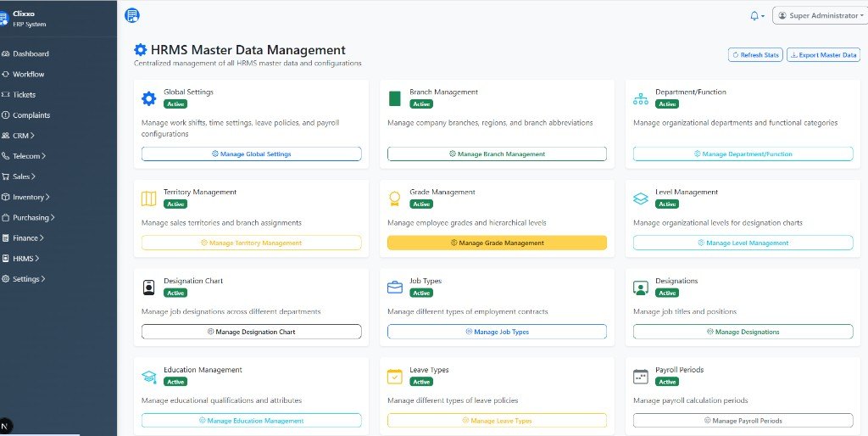This screenshot has height=436, width=868.
Task: Expand the HRMS sidebar section
Action: coord(21,259)
